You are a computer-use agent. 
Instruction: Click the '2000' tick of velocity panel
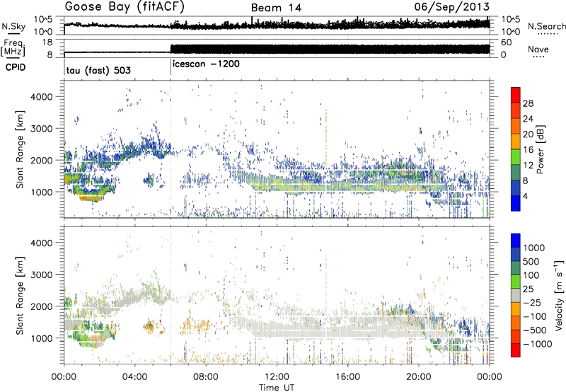(x=41, y=306)
